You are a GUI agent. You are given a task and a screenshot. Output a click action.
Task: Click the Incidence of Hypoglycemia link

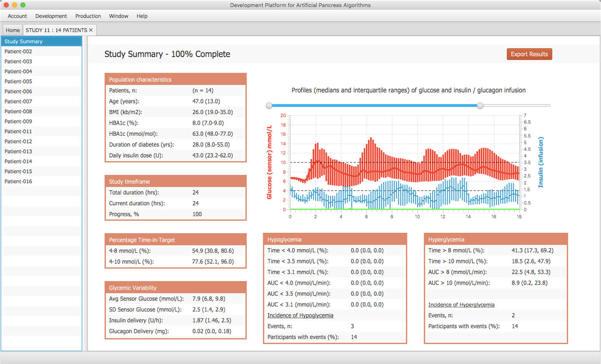(x=300, y=315)
